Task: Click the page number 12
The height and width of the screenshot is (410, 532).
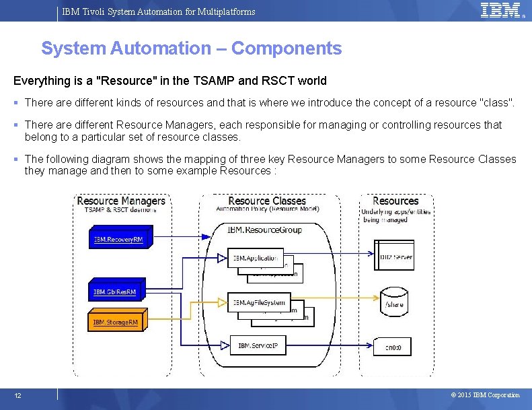Action: click(x=17, y=395)
